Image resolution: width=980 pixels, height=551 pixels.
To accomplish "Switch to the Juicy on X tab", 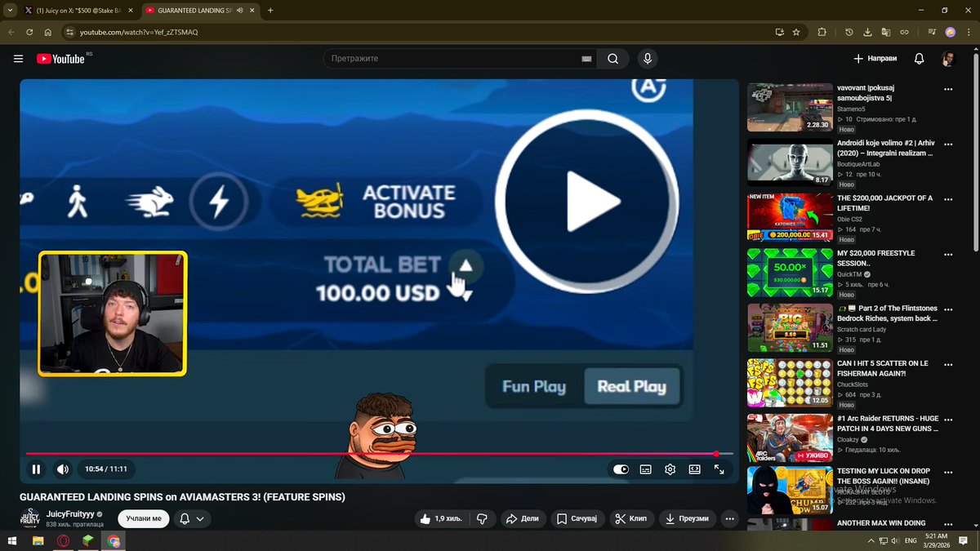I will click(78, 11).
